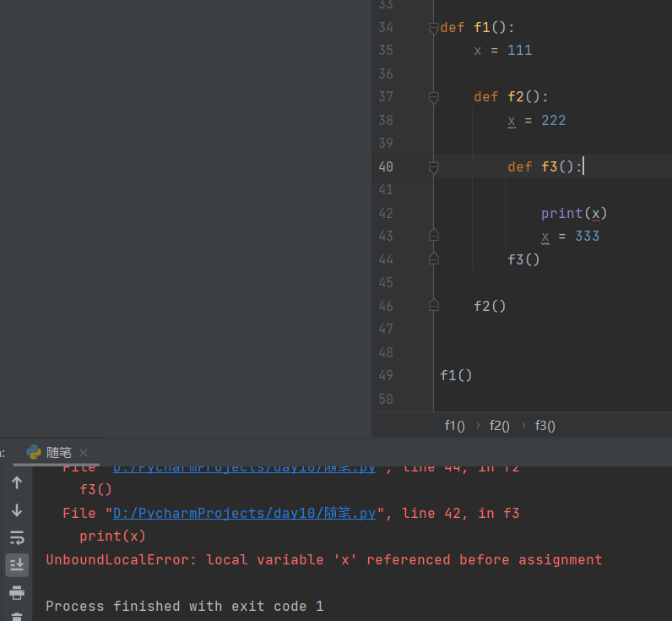The width and height of the screenshot is (672, 621).
Task: Click the value 333 on line 43
Action: 587,237
